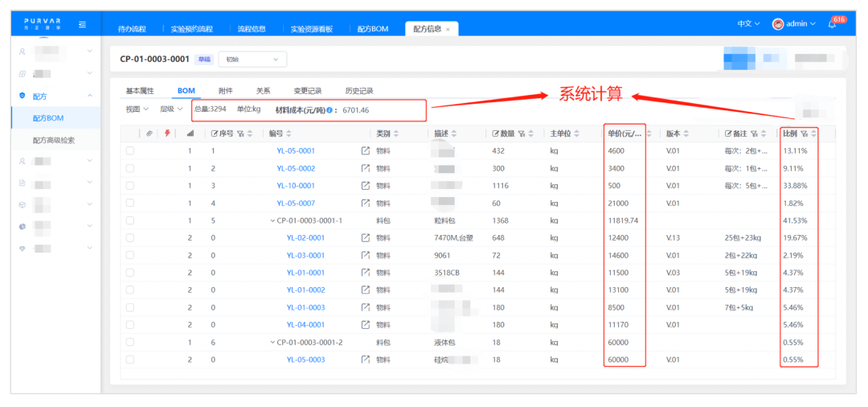868x407 pixels.
Task: Check the checkbox for row YL-05-0001
Action: pyautogui.click(x=130, y=151)
